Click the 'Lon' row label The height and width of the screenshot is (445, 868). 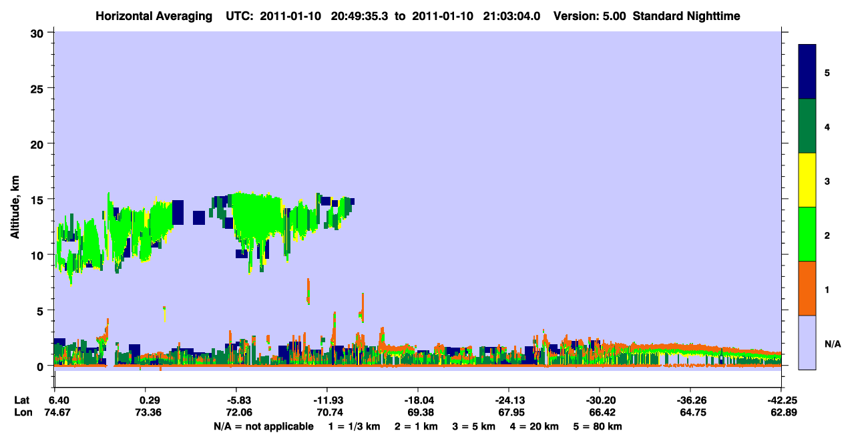tap(22, 412)
